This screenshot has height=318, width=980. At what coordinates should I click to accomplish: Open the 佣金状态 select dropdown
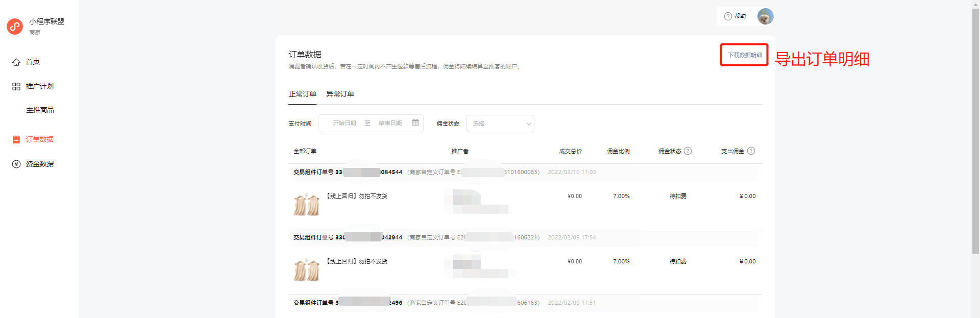click(x=500, y=124)
